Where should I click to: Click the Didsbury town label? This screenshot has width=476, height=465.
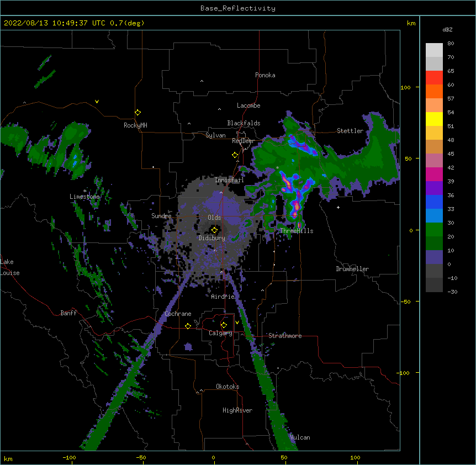pyautogui.click(x=212, y=238)
